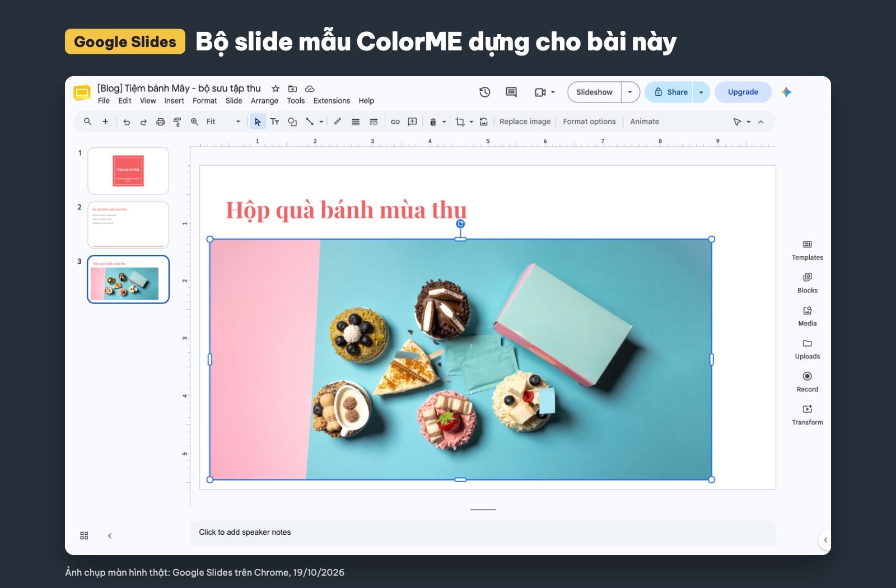Open the Insert menu
This screenshot has height=588, width=896.
tap(174, 101)
